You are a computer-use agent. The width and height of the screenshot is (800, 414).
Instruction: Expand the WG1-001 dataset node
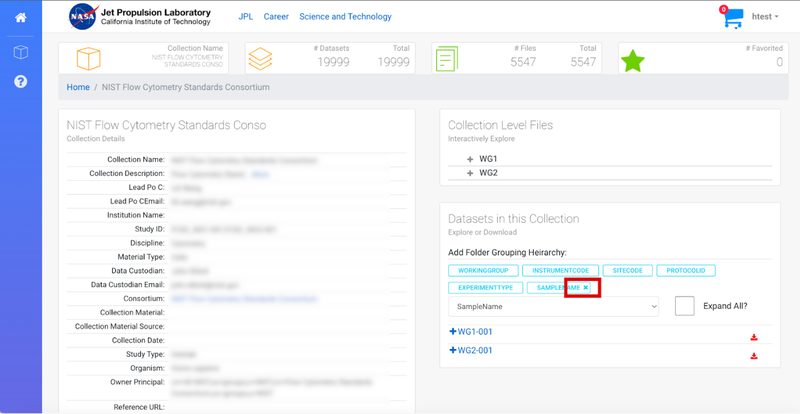point(453,331)
